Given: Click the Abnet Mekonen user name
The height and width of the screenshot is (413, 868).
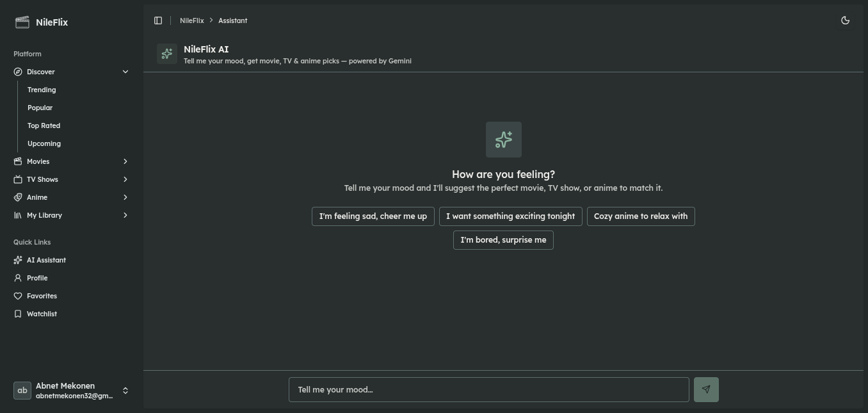Looking at the screenshot, I should point(65,385).
